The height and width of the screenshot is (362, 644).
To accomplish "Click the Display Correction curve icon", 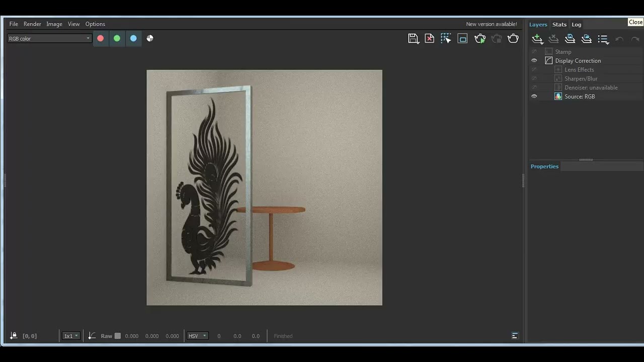I will coord(549,61).
